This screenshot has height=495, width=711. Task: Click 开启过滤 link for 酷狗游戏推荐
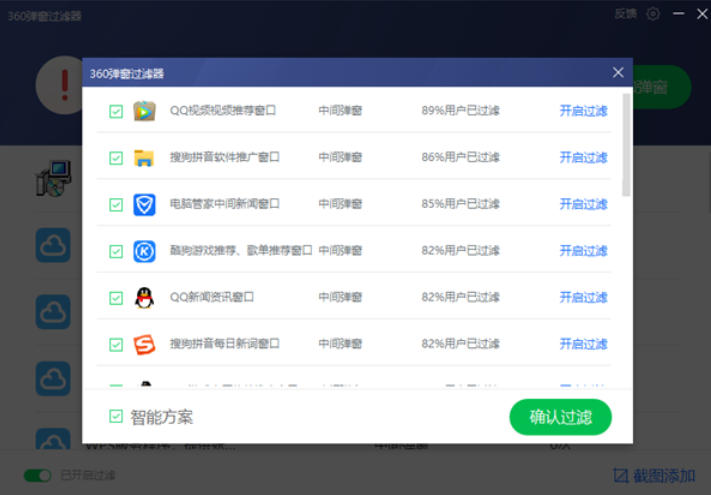point(583,251)
